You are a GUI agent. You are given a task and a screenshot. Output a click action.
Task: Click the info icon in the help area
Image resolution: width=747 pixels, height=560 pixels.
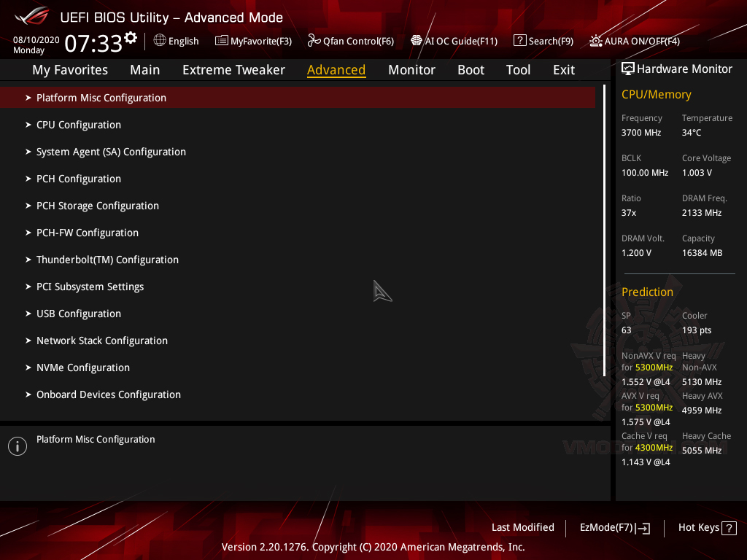[17, 446]
